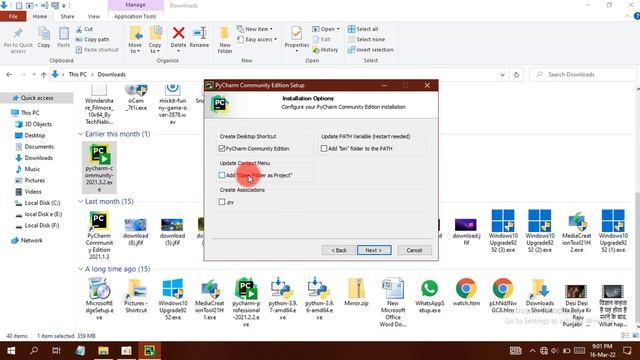
Task: Select the WhatsAppSetup.exe file
Action: click(429, 296)
